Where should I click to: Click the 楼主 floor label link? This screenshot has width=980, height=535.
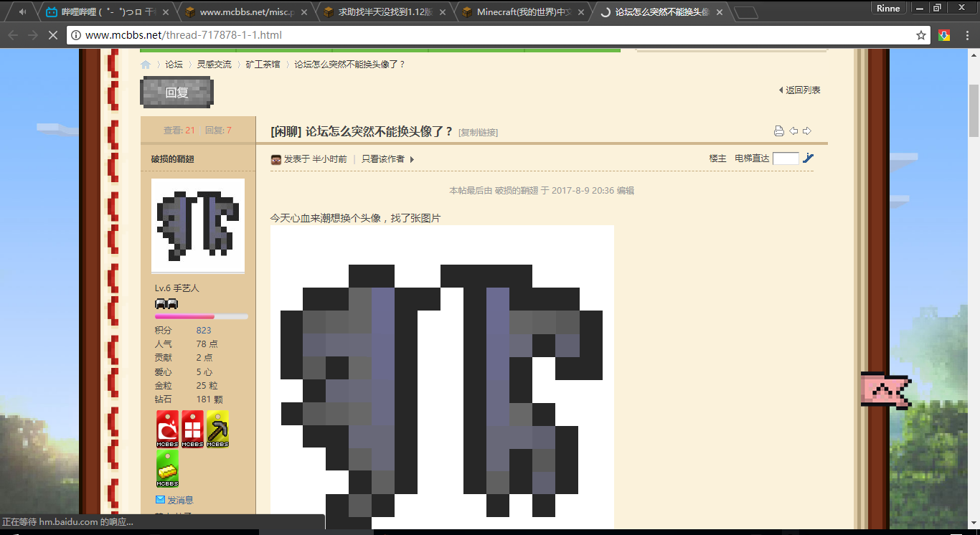718,158
